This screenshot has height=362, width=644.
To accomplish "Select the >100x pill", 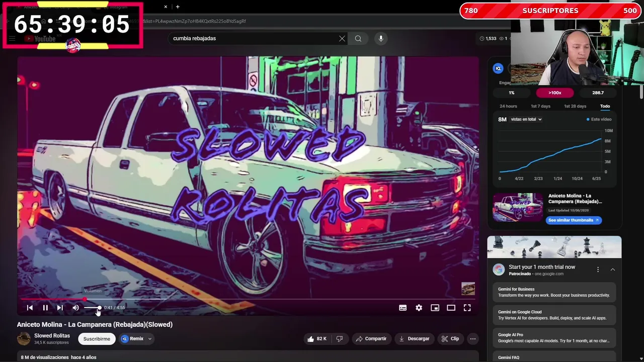I will pos(554,93).
